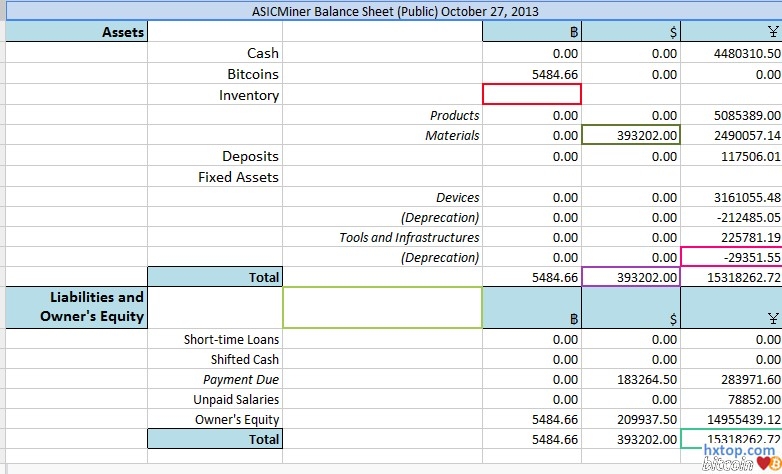The height and width of the screenshot is (474, 782).
Task: Select the Short-time Loans label cell
Action: pos(231,340)
